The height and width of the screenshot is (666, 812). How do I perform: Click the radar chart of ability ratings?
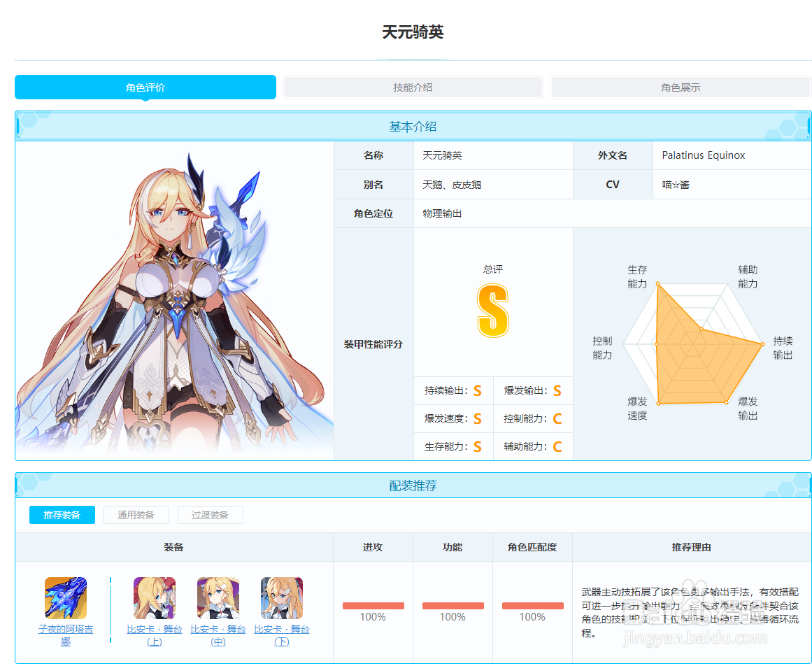[x=692, y=343]
